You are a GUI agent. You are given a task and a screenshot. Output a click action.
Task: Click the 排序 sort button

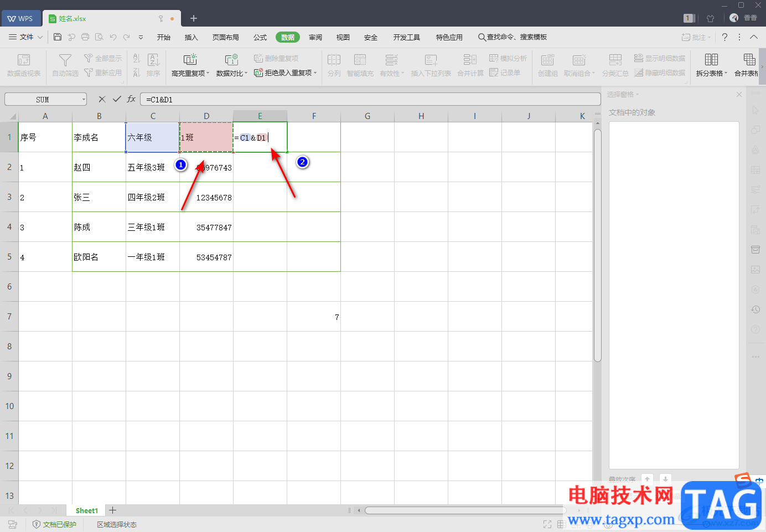tap(153, 65)
